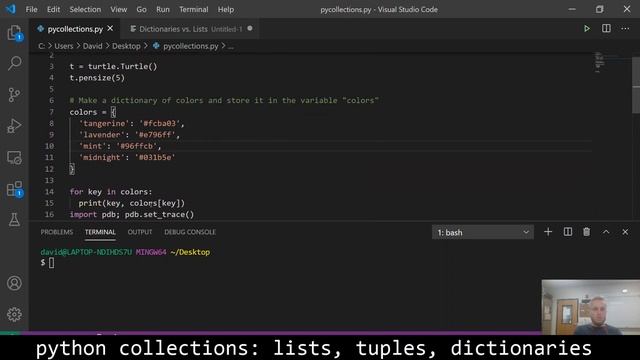Open the Explorer view in activity bar
640x360 pixels.
14,33
